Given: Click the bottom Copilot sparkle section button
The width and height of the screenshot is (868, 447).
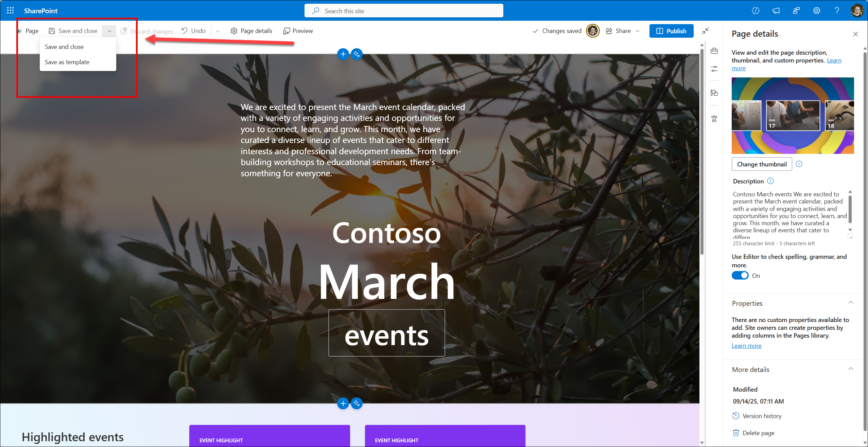Looking at the screenshot, I should point(357,403).
